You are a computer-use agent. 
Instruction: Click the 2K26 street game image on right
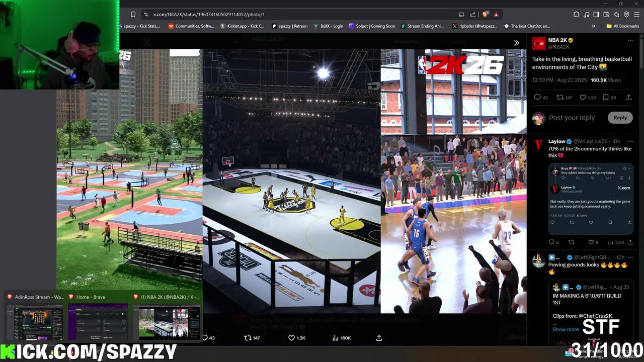pyautogui.click(x=453, y=181)
